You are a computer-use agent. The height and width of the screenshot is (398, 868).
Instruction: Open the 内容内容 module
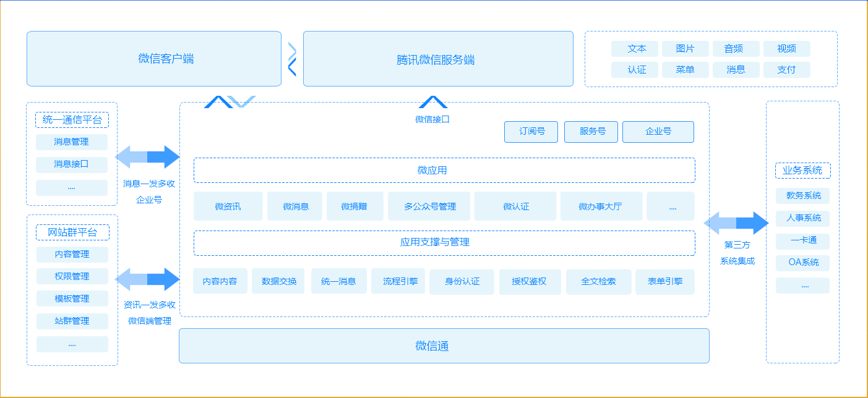(x=220, y=282)
